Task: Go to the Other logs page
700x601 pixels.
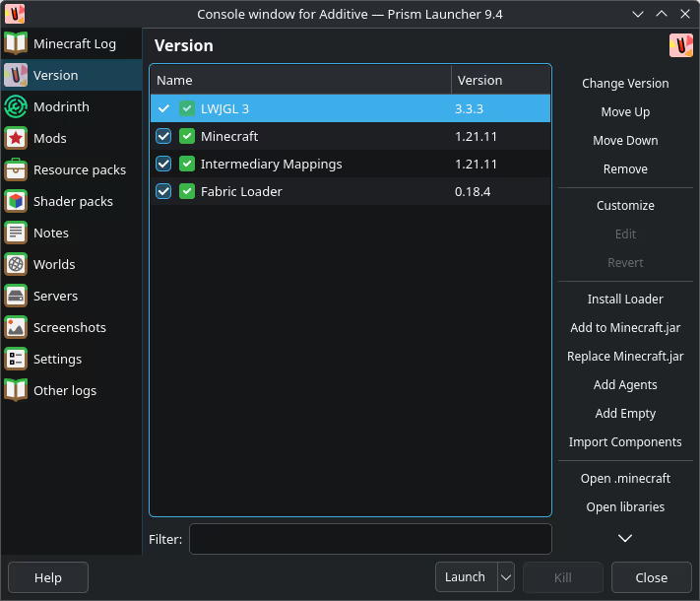Action: (65, 390)
